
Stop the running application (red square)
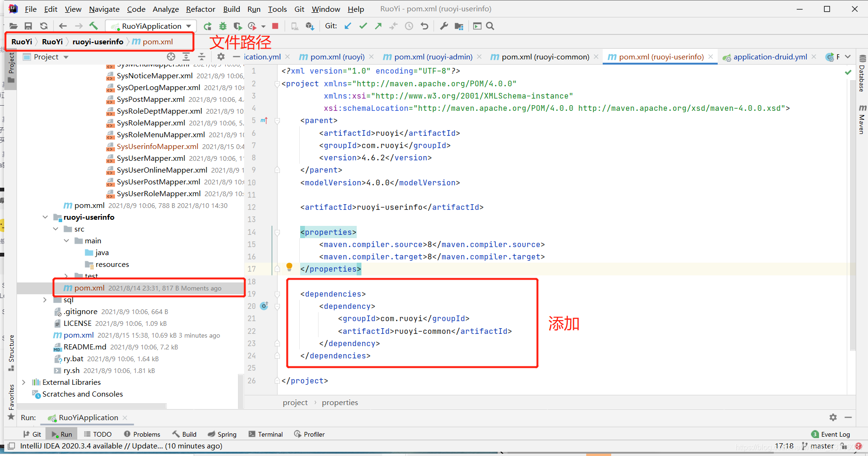(x=275, y=26)
